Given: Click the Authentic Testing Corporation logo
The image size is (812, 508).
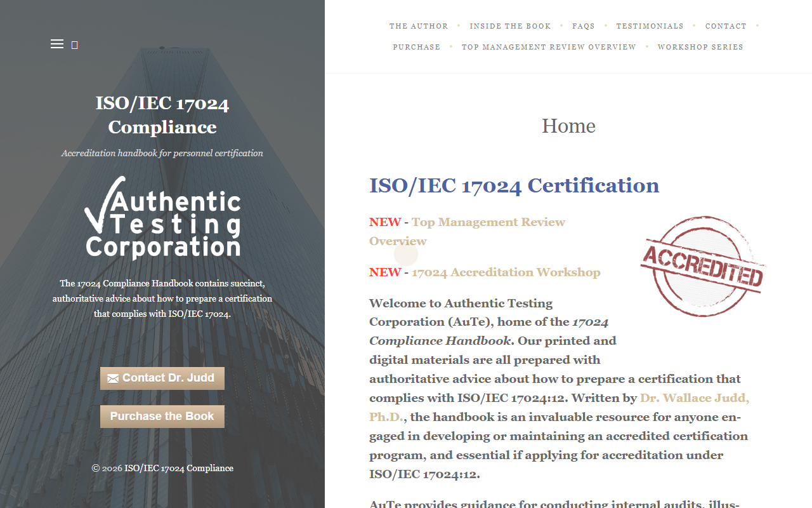Looking at the screenshot, I should [x=162, y=218].
